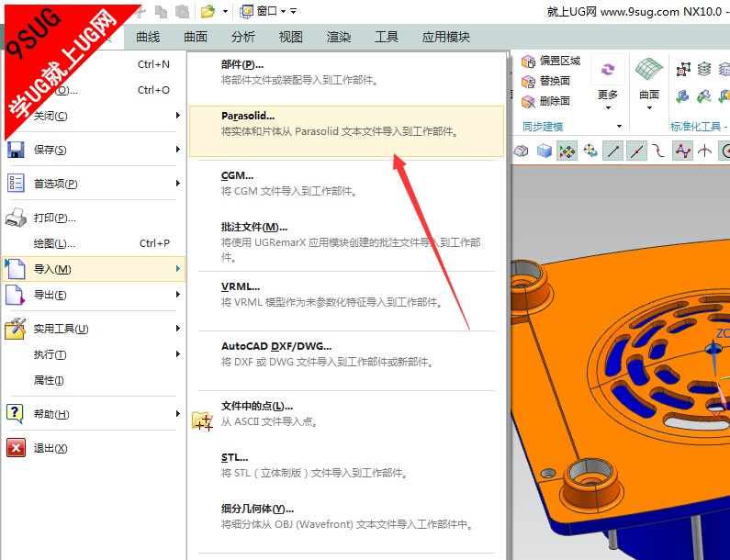Click the green Surface (曲面) grid icon

pos(649,70)
